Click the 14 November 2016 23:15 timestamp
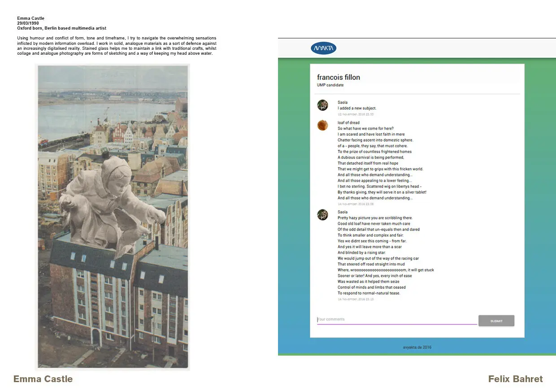Screen dimensions: 556x392 (356, 299)
